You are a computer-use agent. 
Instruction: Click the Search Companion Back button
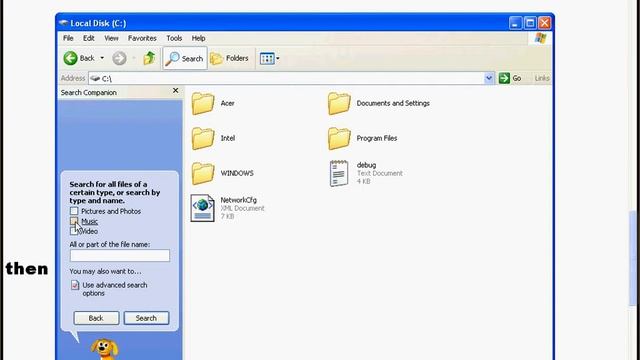coord(96,318)
